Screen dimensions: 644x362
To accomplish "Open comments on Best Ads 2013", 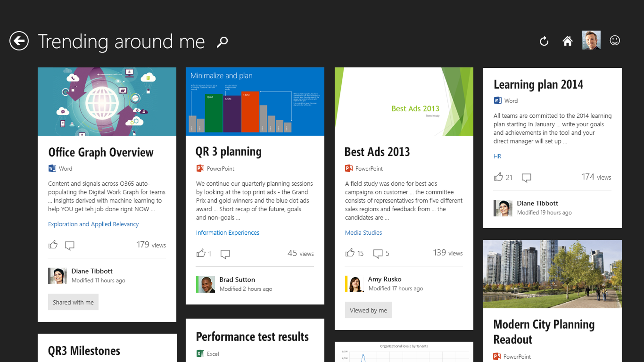I will pos(378,254).
